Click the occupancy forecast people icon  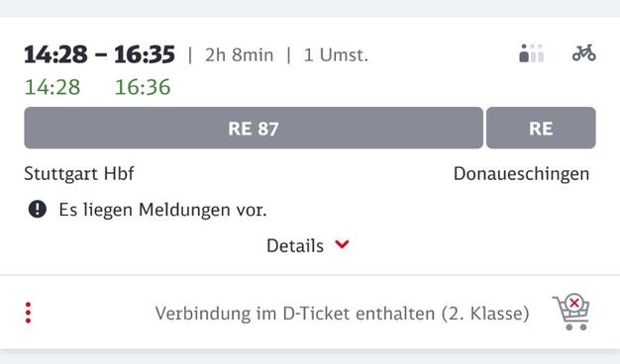coord(532,52)
